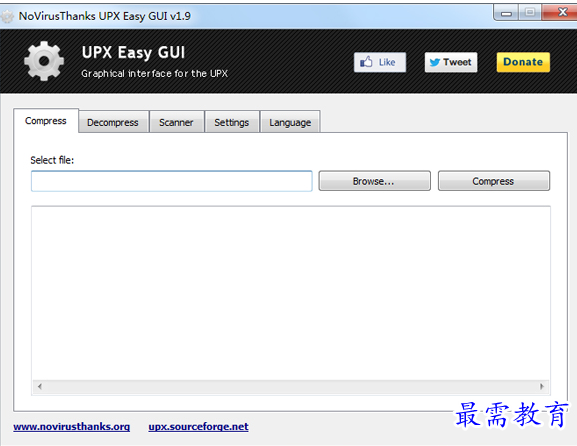Minimize the UPX Easy GUI window
The width and height of the screenshot is (577, 446).
[x=506, y=13]
